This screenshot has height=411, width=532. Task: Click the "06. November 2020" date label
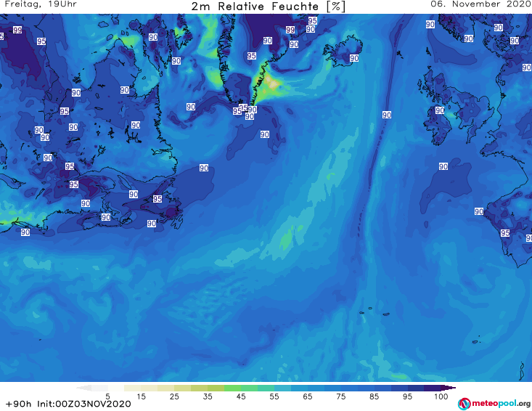480,4
